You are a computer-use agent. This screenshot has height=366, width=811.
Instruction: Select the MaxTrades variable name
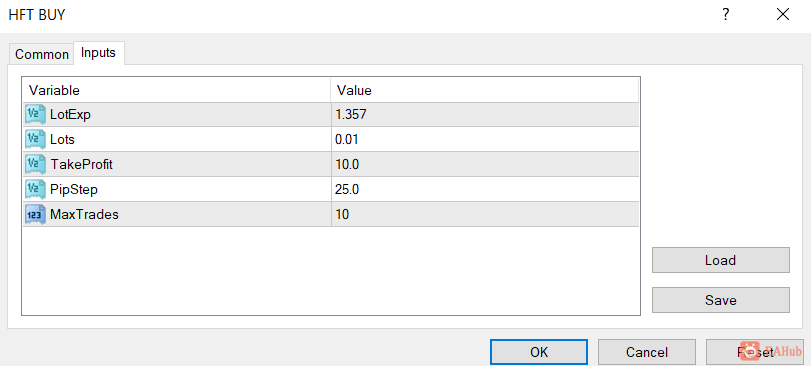(x=84, y=214)
